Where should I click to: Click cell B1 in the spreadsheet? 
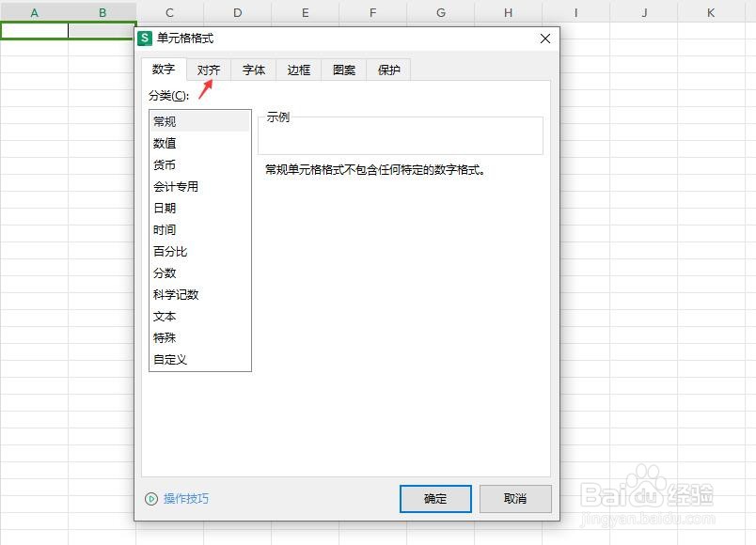pyautogui.click(x=102, y=30)
